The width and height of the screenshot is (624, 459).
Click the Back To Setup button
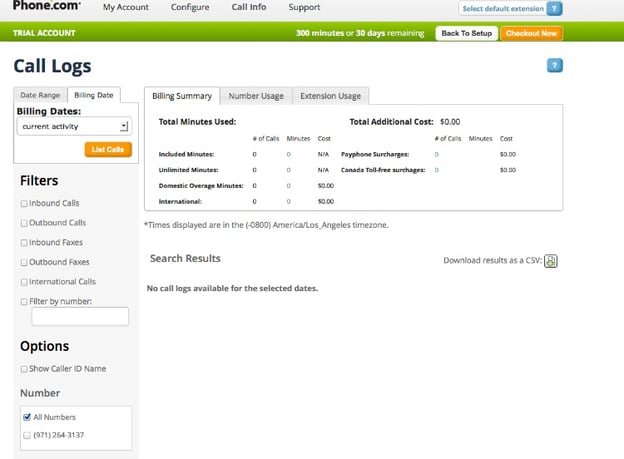point(467,33)
